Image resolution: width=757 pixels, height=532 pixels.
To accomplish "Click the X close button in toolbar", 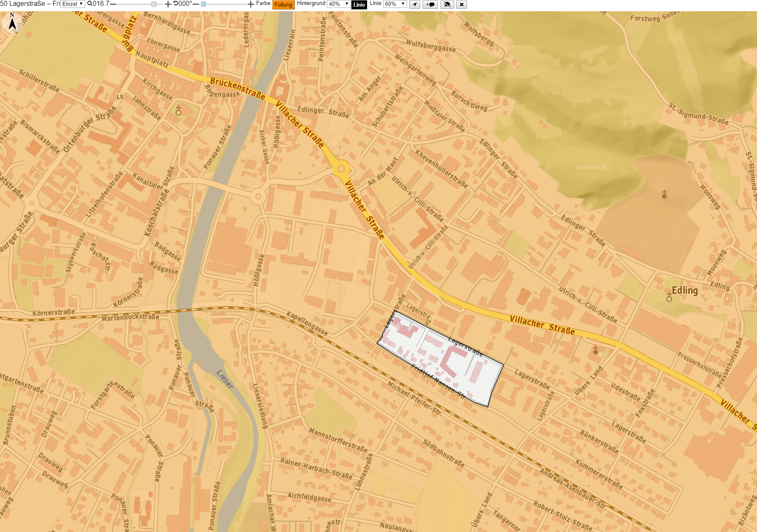I will [x=461, y=5].
